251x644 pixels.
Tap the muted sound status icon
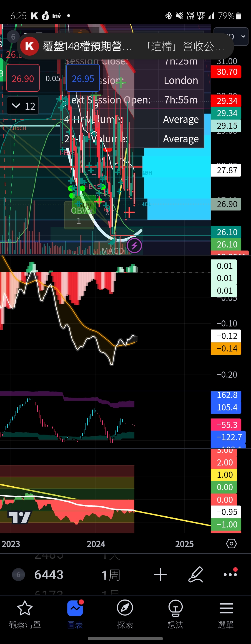click(179, 16)
